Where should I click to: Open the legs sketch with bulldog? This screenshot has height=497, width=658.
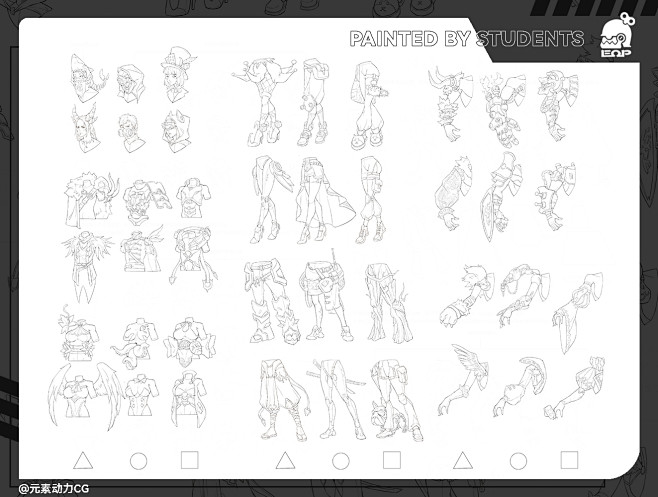(x=397, y=400)
